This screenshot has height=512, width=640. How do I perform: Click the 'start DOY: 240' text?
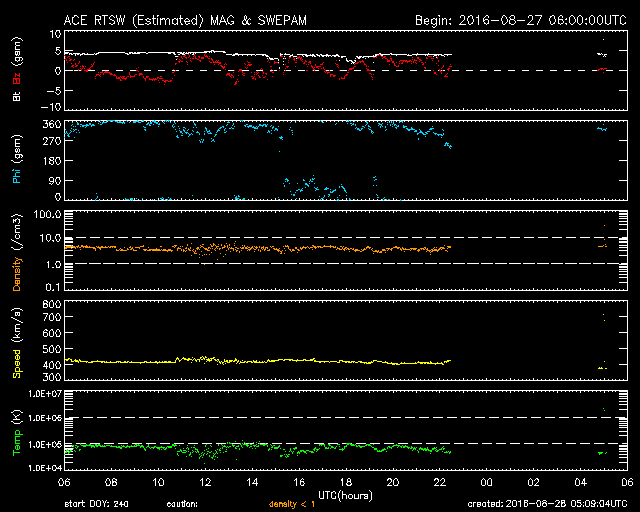point(96,504)
